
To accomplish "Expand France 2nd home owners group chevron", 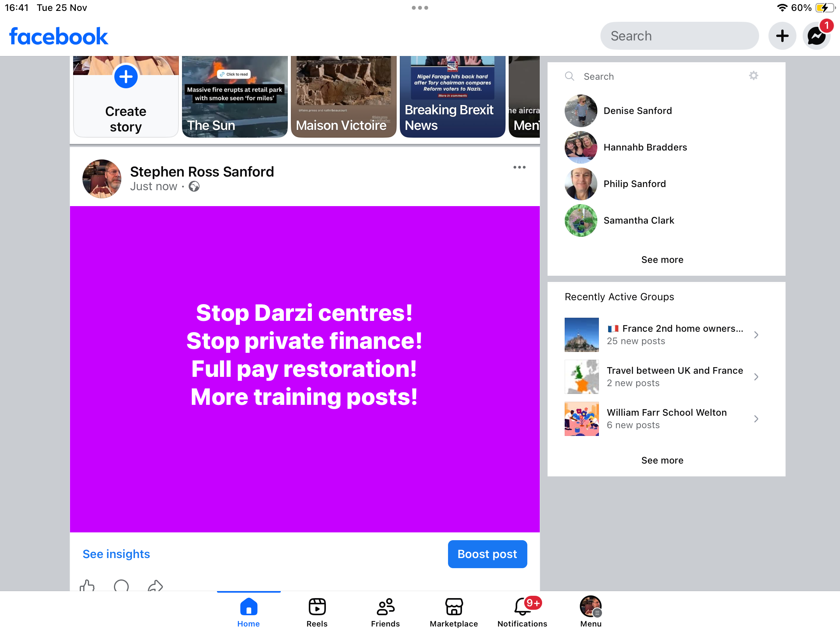I will (x=756, y=335).
